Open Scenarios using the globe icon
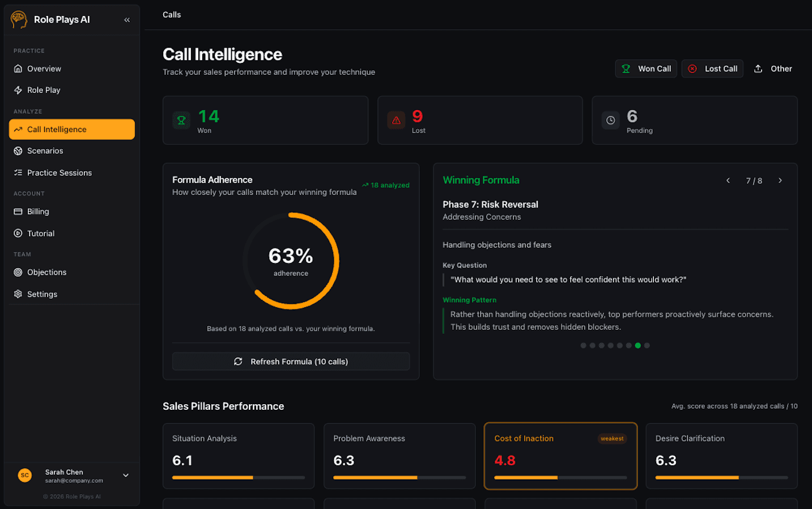 (x=19, y=151)
